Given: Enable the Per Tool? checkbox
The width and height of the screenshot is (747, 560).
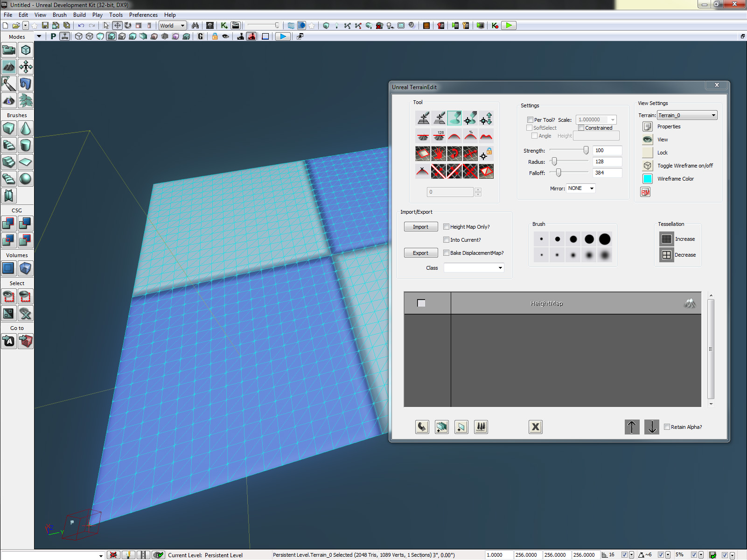Looking at the screenshot, I should 530,120.
